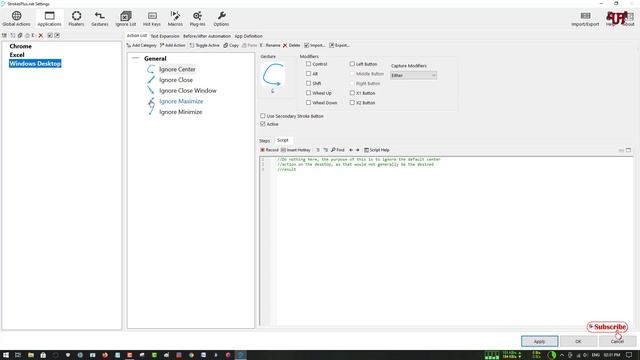This screenshot has width=640, height=360.
Task: Check Use Secondary Stroke Button
Action: tap(263, 116)
